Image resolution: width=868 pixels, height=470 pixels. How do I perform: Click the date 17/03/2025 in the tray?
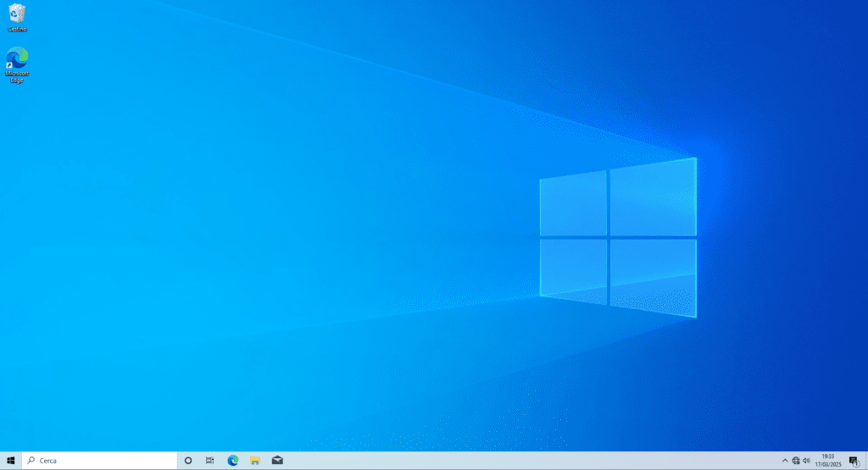click(828, 465)
